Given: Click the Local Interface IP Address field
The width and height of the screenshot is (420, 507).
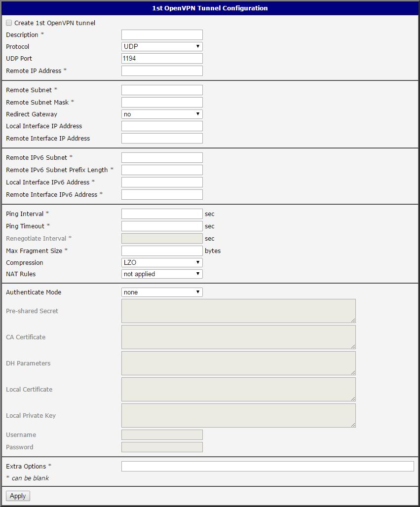Looking at the screenshot, I should click(x=162, y=126).
